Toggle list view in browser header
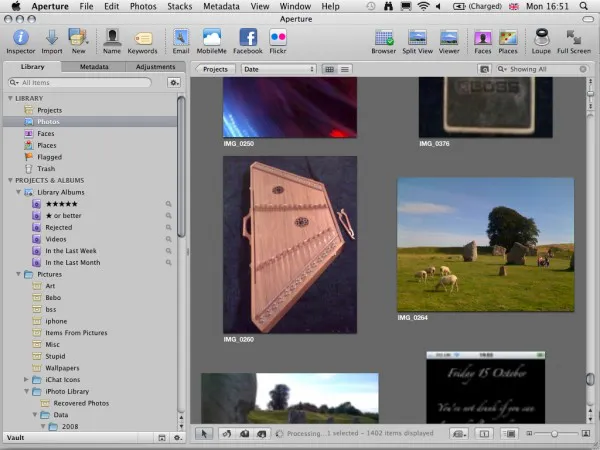600x450 pixels. 345,69
